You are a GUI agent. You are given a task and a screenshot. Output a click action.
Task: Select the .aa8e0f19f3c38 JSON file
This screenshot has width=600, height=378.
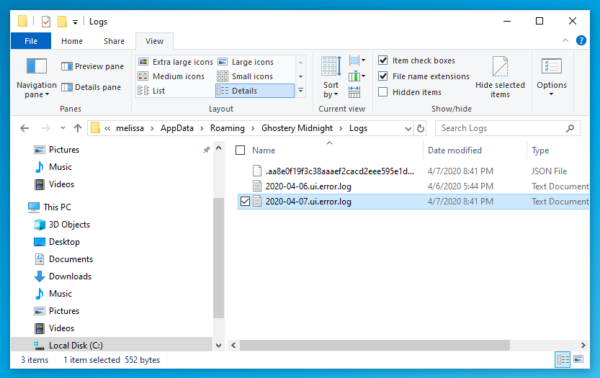[x=340, y=171]
